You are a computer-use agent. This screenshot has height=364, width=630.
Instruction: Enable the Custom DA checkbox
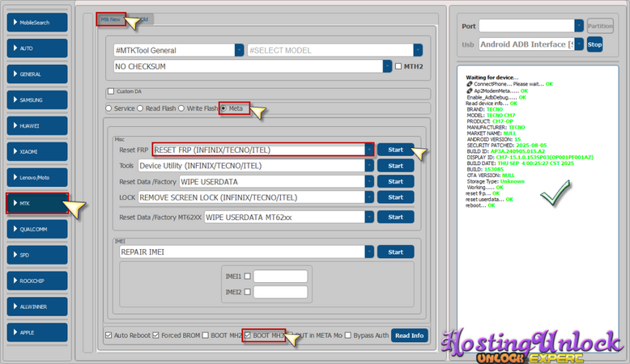[x=111, y=91]
